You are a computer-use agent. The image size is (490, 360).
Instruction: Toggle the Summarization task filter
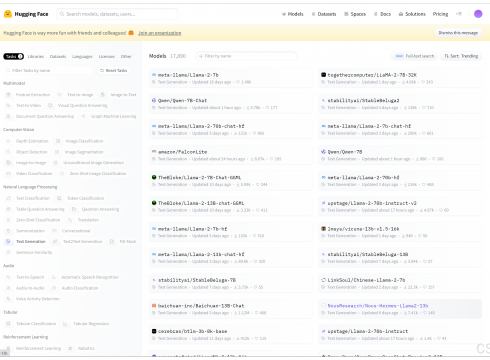[x=26, y=231]
